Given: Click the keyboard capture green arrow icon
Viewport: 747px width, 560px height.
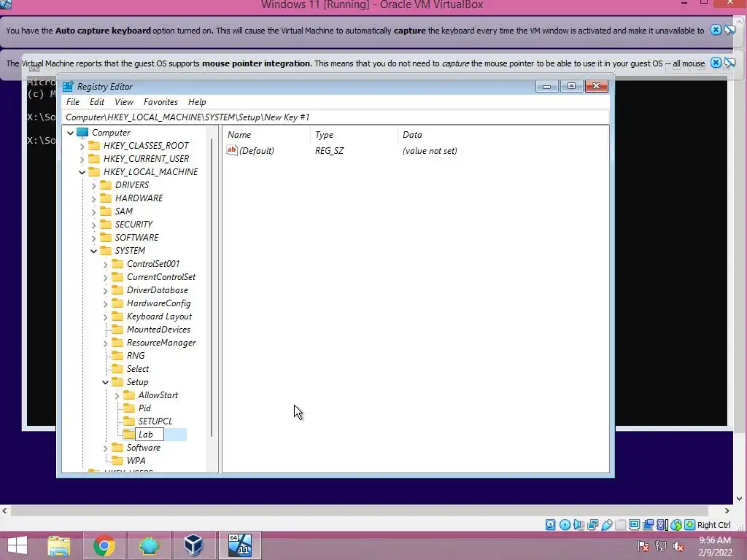Looking at the screenshot, I should pos(689,525).
